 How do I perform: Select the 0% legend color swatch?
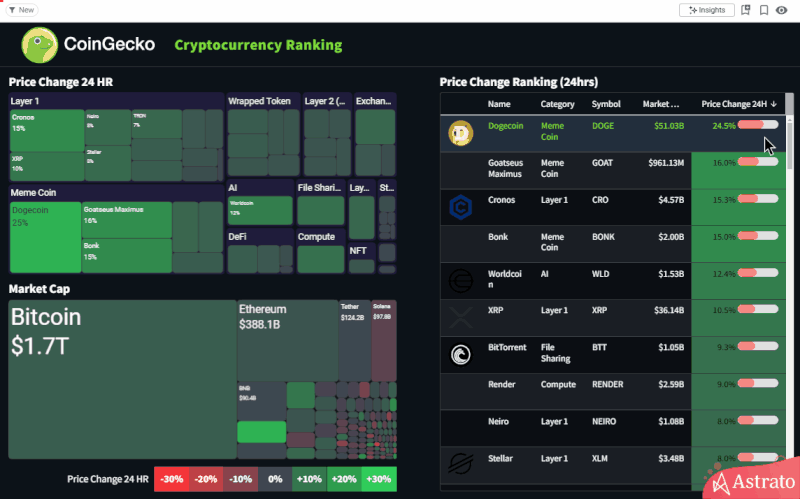click(275, 479)
